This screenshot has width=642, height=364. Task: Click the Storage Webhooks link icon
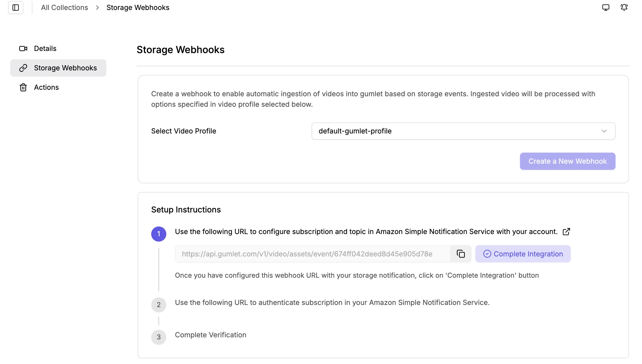point(23,68)
